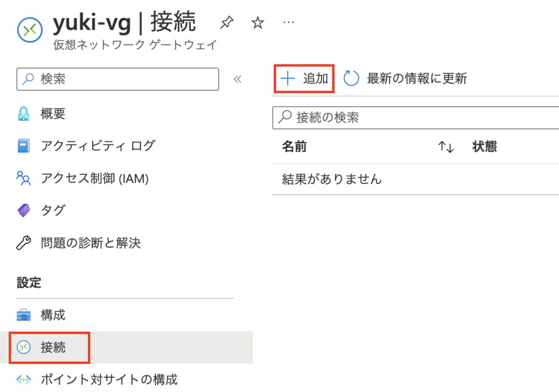Click the 状態 column header

click(484, 147)
